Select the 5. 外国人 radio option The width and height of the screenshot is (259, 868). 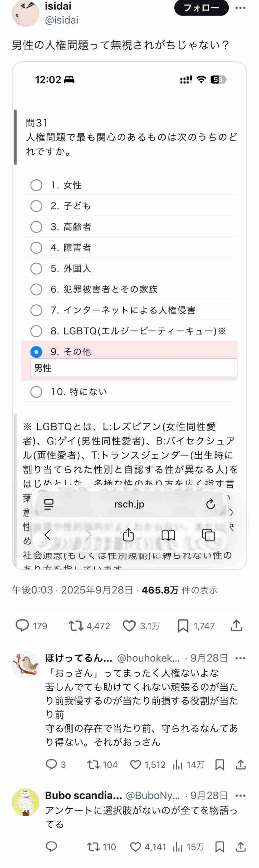click(x=36, y=268)
